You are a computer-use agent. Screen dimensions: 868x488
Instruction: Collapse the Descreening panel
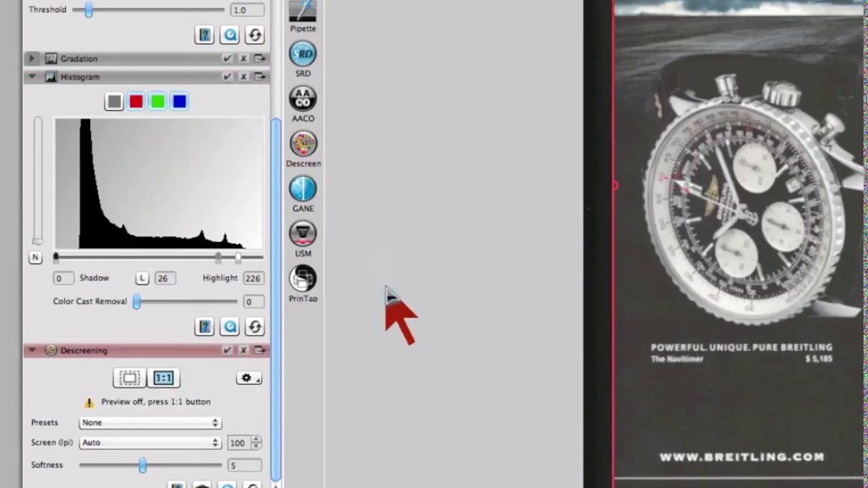point(31,350)
